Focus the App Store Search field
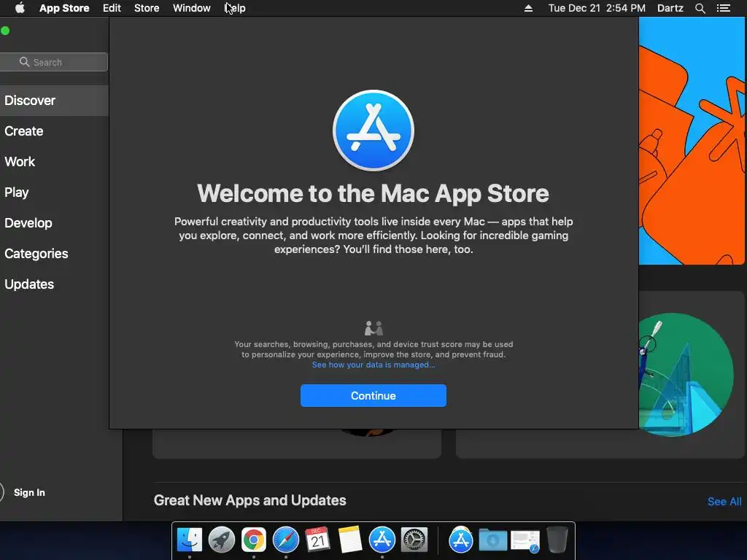Viewport: 747px width, 560px height. [x=53, y=62]
